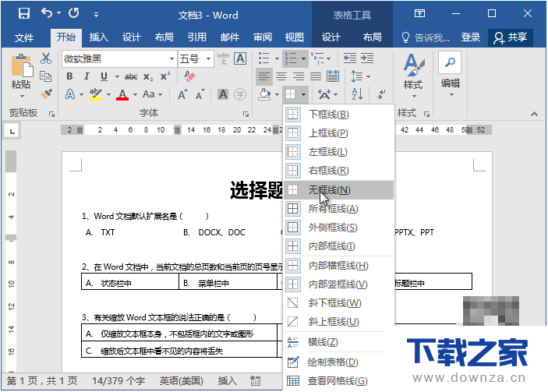This screenshot has height=392, width=548.
Task: Click the Phonetic Guide wén icon
Action: pos(223,58)
